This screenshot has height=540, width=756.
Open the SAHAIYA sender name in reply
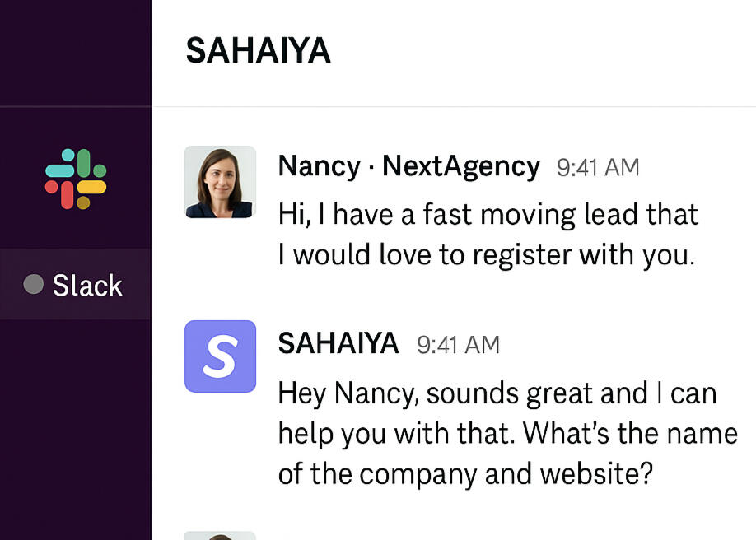point(338,343)
